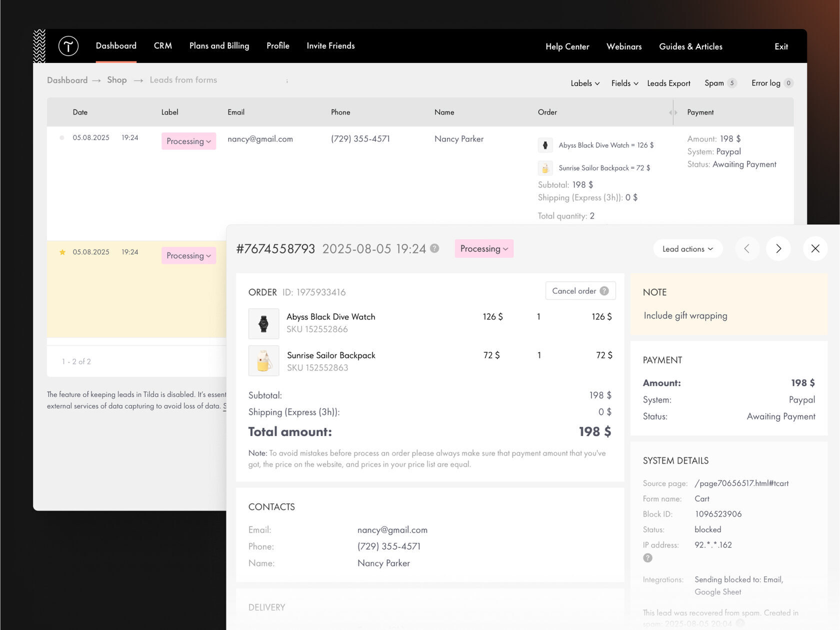
Task: Go to the CRM tab
Action: click(x=163, y=46)
